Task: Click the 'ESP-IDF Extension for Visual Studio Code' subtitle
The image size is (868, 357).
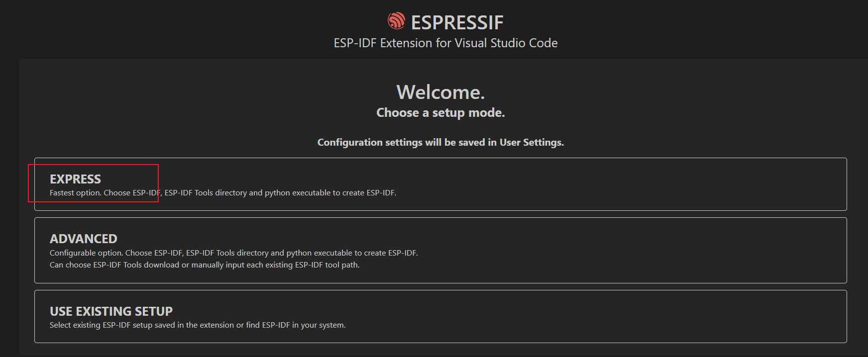Action: pyautogui.click(x=445, y=43)
